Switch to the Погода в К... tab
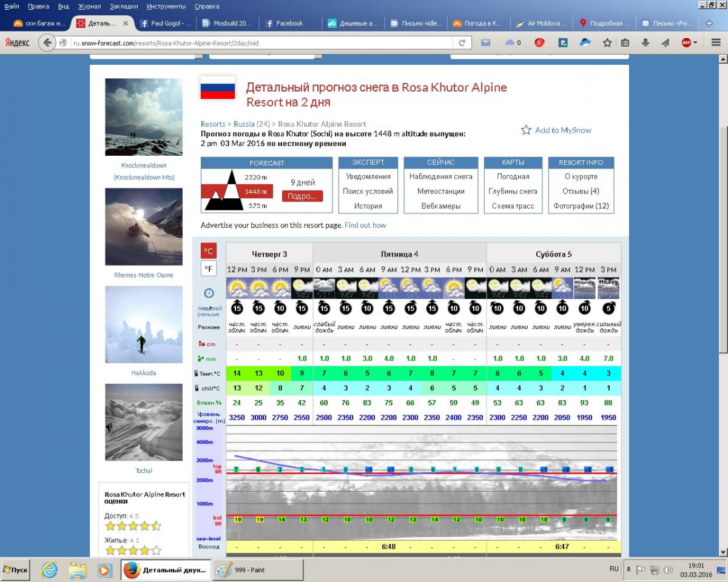Screen dimensions: 728x582 point(479,24)
